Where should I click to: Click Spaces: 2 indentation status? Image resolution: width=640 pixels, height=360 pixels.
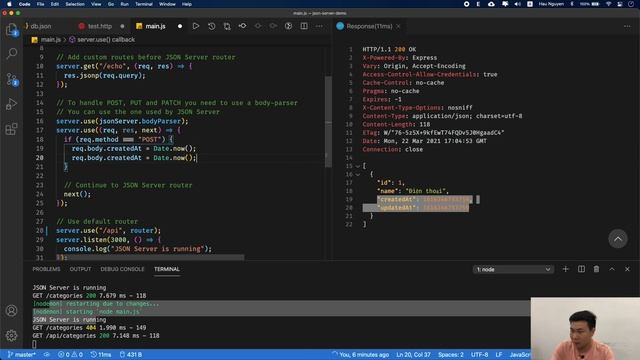(x=451, y=354)
